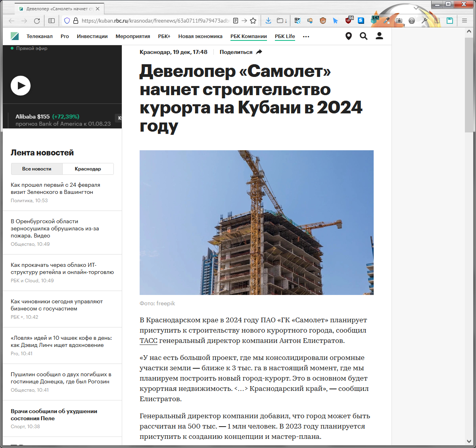Viewport: 476px width, 448px height.
Task: Open the Инвестиции section
Action: pos(92,36)
